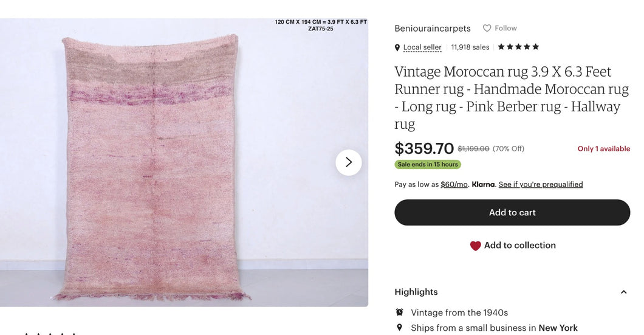Click the crossed-out $1,199.00 price
The width and height of the screenshot is (644, 335).
point(473,149)
